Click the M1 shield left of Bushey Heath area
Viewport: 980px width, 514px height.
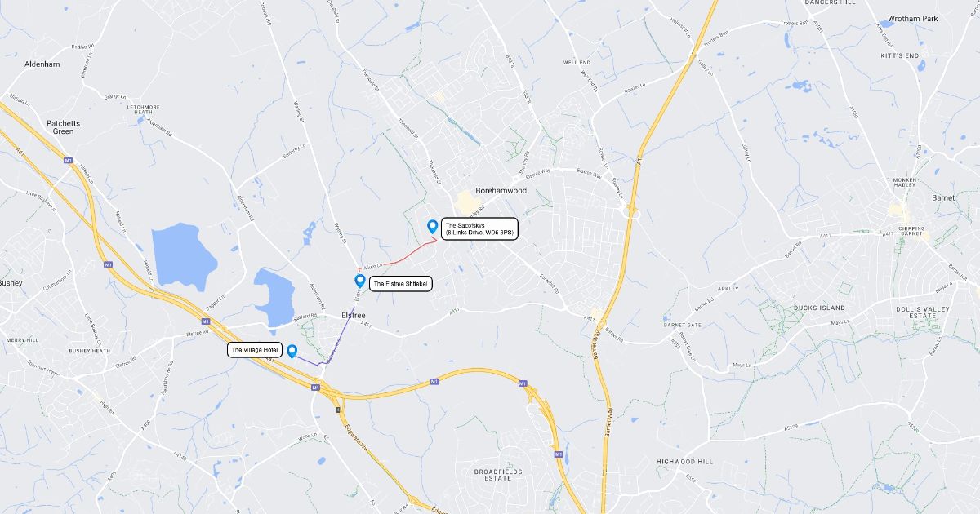pos(108,264)
